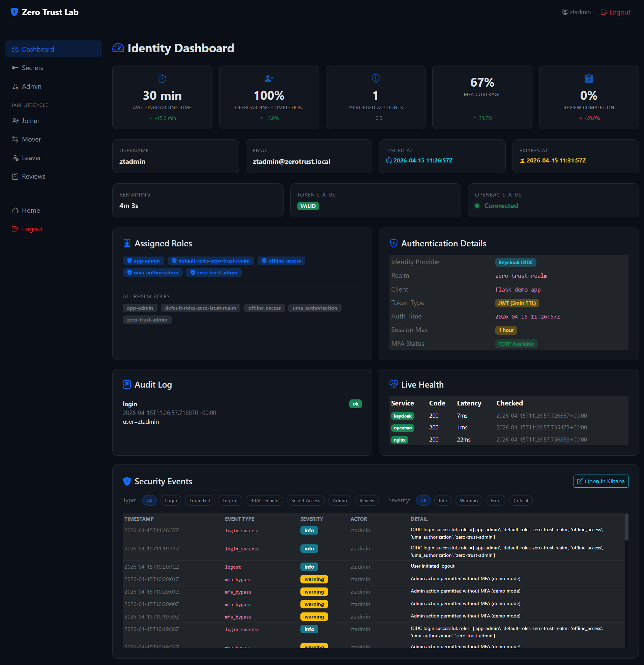Click the Zero Trust Lab brand title
Screen dimensions: 644x665
click(x=50, y=12)
